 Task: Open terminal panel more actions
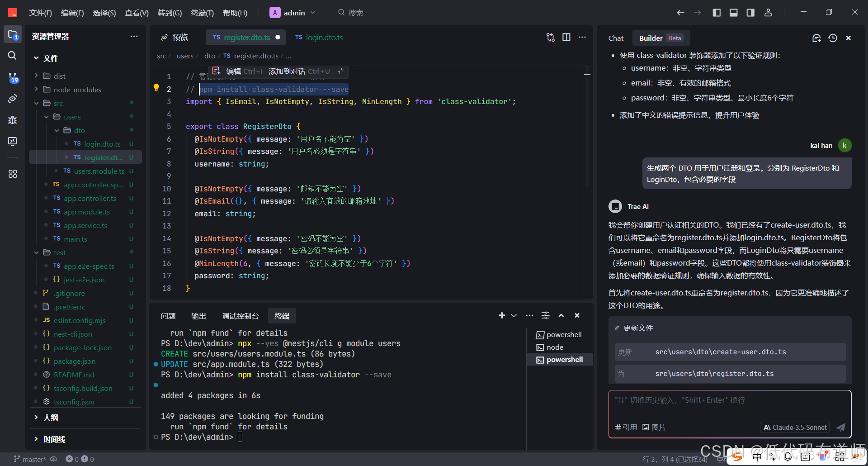529,315
